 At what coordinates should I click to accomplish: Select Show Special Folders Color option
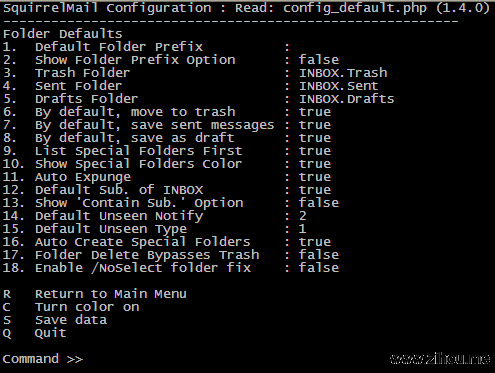[167, 164]
